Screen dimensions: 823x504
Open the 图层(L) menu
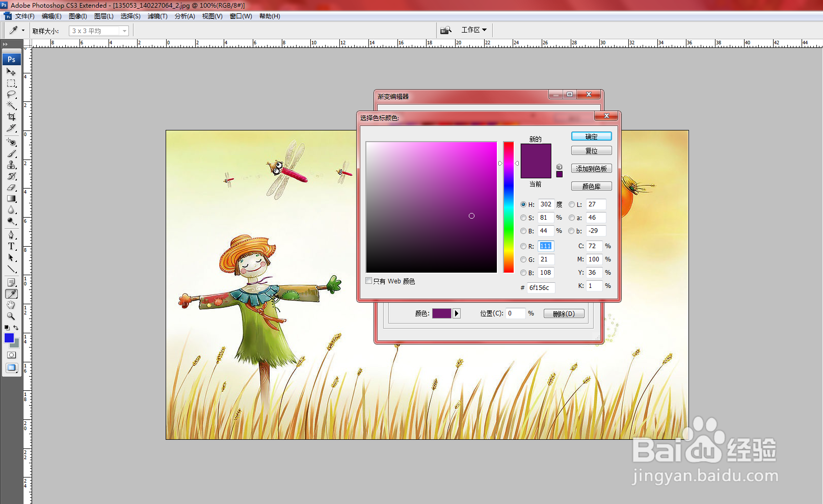104,16
